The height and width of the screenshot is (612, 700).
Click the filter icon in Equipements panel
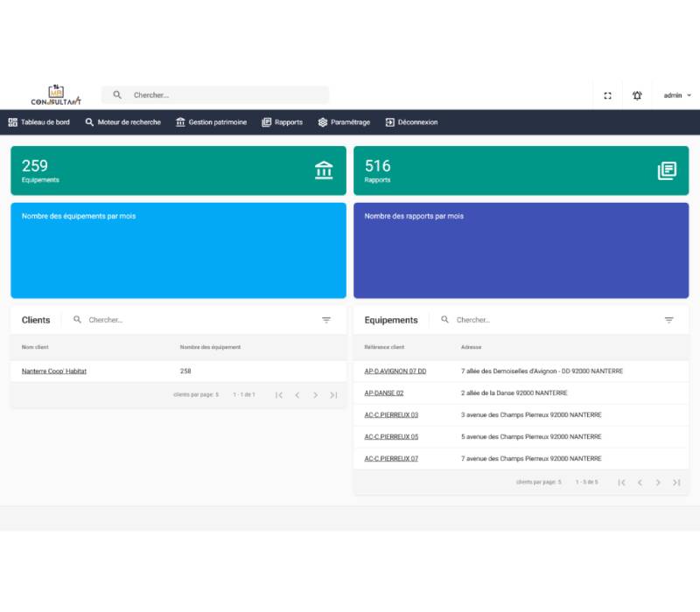[x=668, y=320]
